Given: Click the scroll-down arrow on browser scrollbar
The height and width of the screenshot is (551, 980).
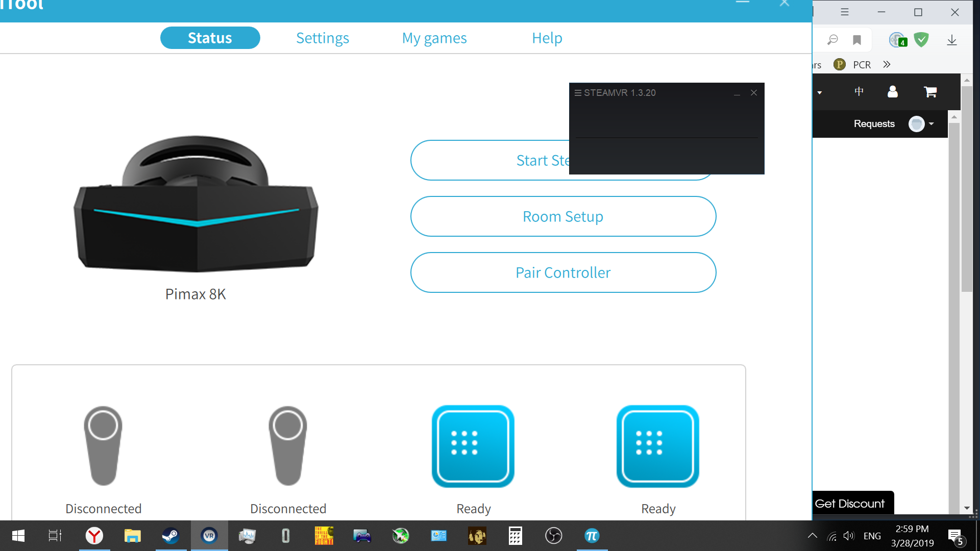Looking at the screenshot, I should (967, 508).
